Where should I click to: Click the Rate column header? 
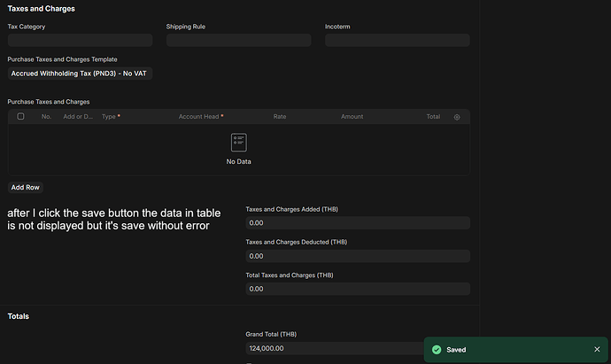pos(280,117)
